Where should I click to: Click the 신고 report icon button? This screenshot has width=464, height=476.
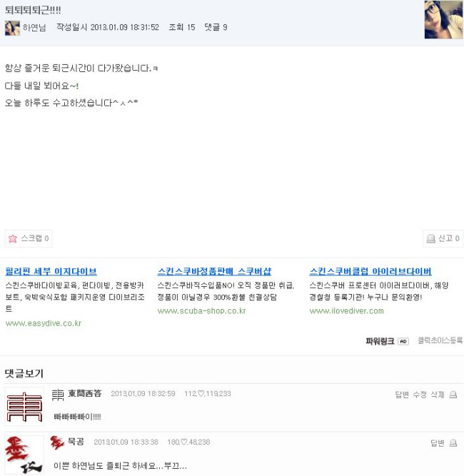pyautogui.click(x=430, y=238)
